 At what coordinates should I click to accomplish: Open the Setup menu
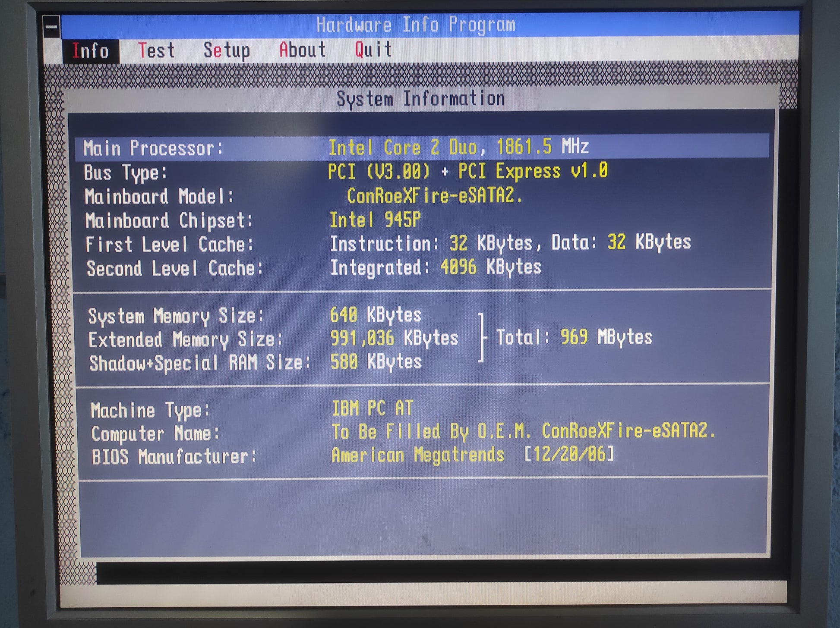[x=227, y=50]
